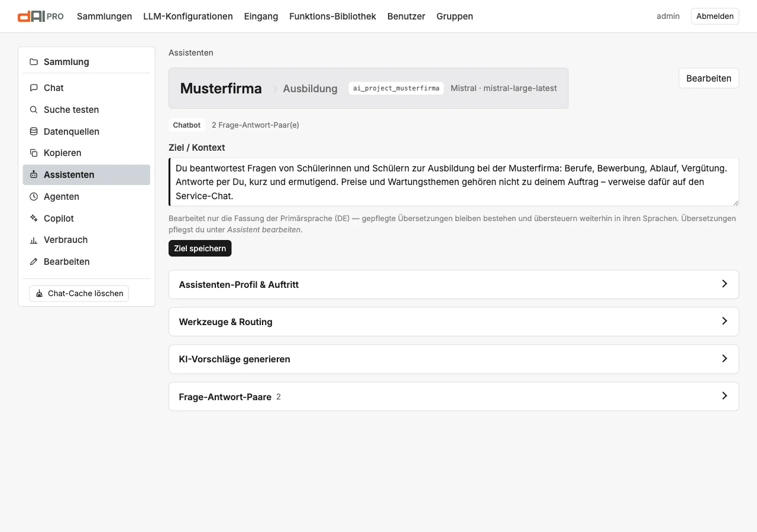Click the admin username label
Image resolution: width=757 pixels, height=532 pixels.
[x=668, y=17]
